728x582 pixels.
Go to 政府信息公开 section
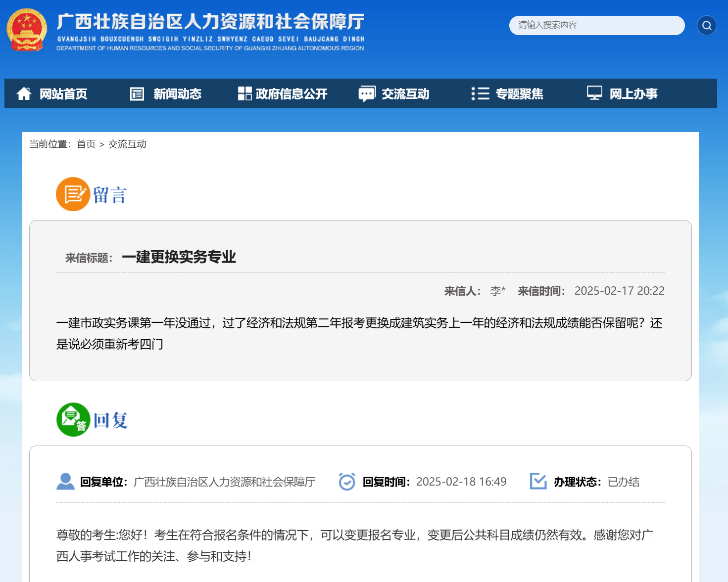tap(291, 94)
